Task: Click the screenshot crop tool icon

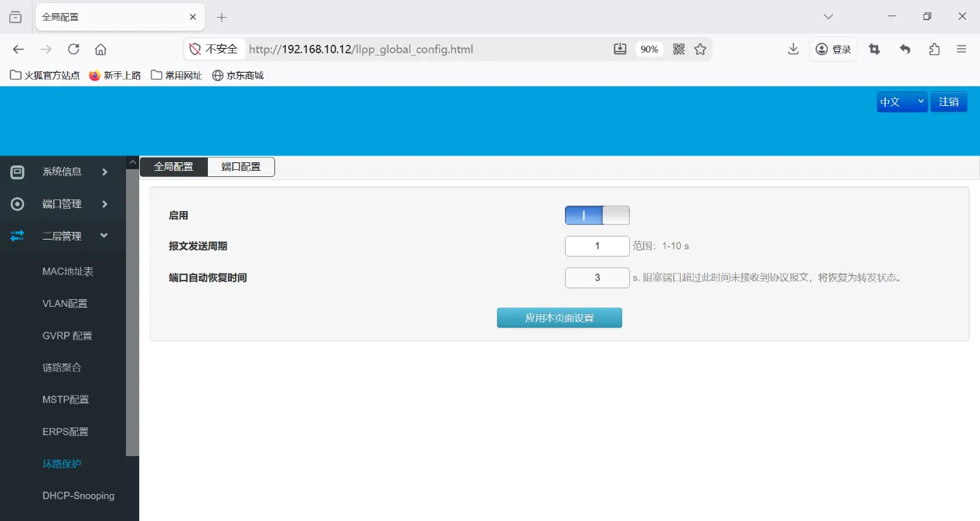Action: 874,49
